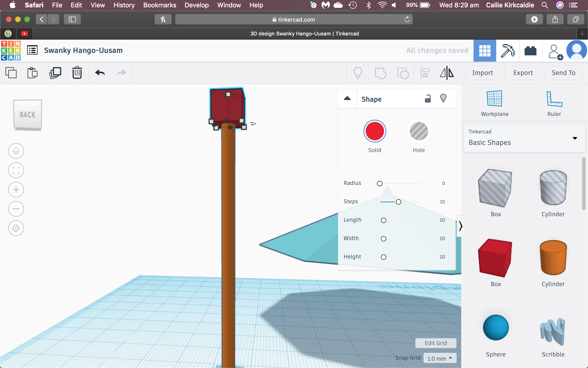Collapse the shapes sidebar chevron
This screenshot has width=588, height=368.
pos(461,226)
